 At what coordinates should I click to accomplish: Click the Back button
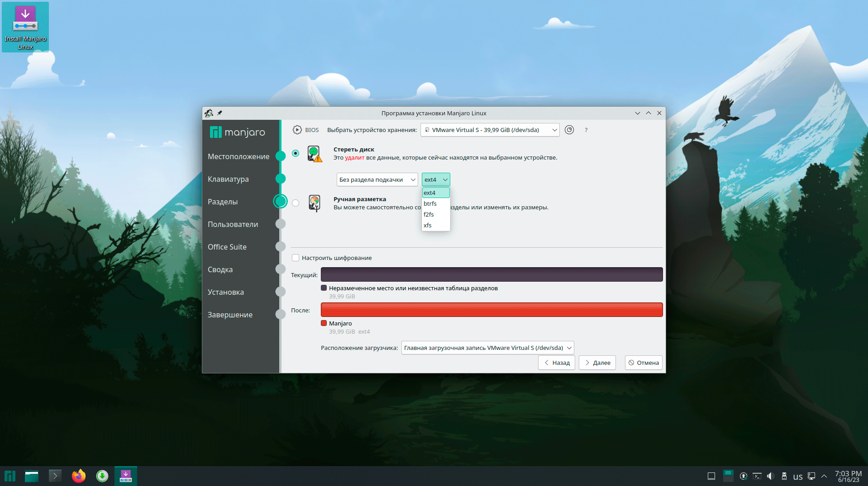[x=557, y=363]
